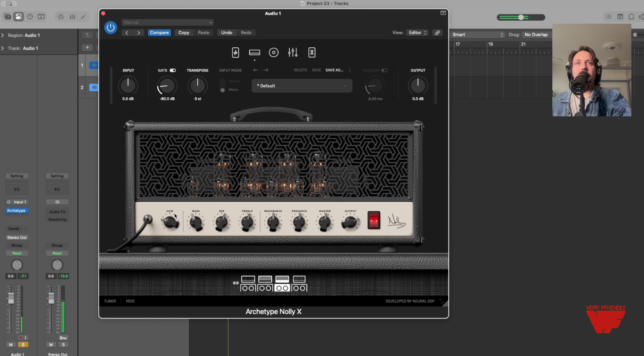This screenshot has width=644, height=356.
Task: Open the mixer sliders icon in toolbar
Action: click(x=72, y=17)
